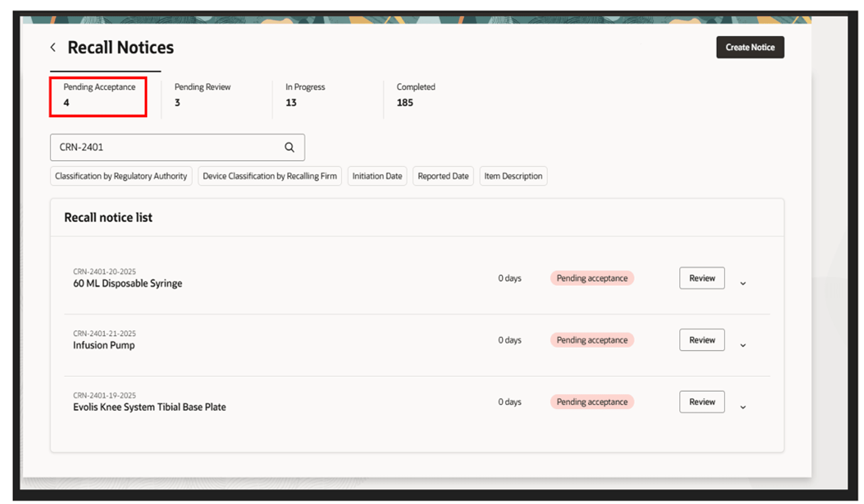
Task: Click notice number CRN-2401-19-2025
Action: (x=104, y=395)
